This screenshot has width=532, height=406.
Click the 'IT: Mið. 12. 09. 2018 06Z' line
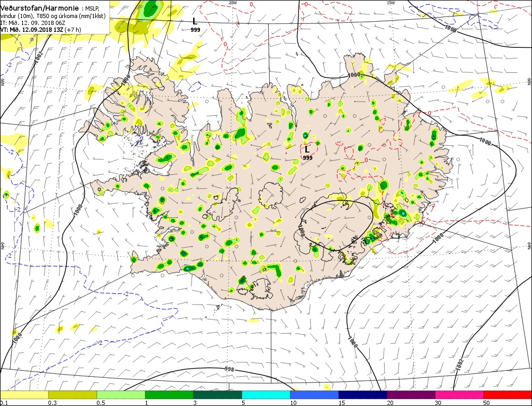32,23
